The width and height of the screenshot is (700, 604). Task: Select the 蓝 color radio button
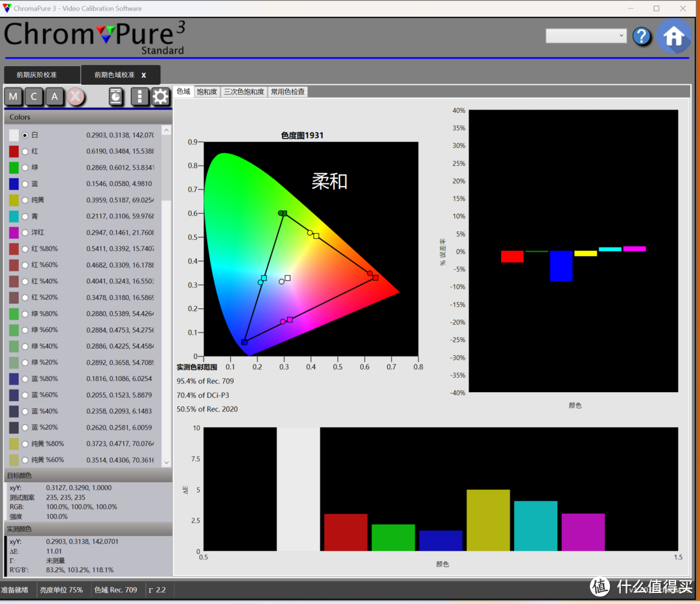point(25,184)
